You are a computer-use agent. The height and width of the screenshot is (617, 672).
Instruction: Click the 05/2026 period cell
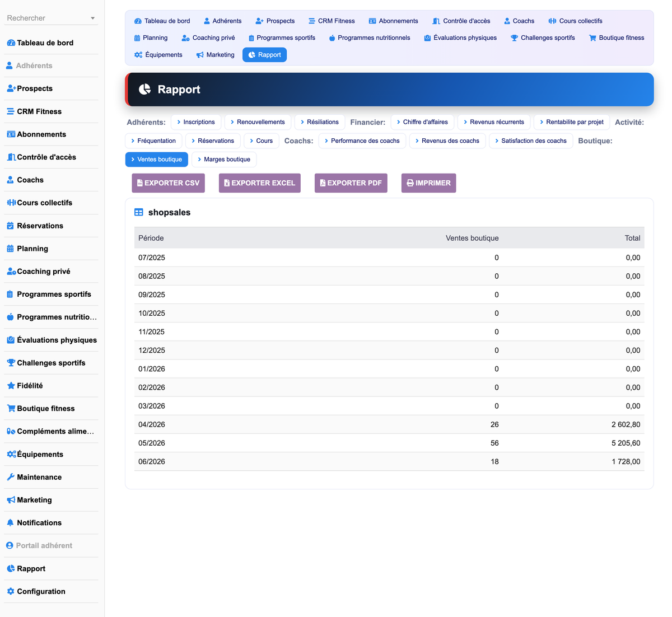click(x=152, y=443)
